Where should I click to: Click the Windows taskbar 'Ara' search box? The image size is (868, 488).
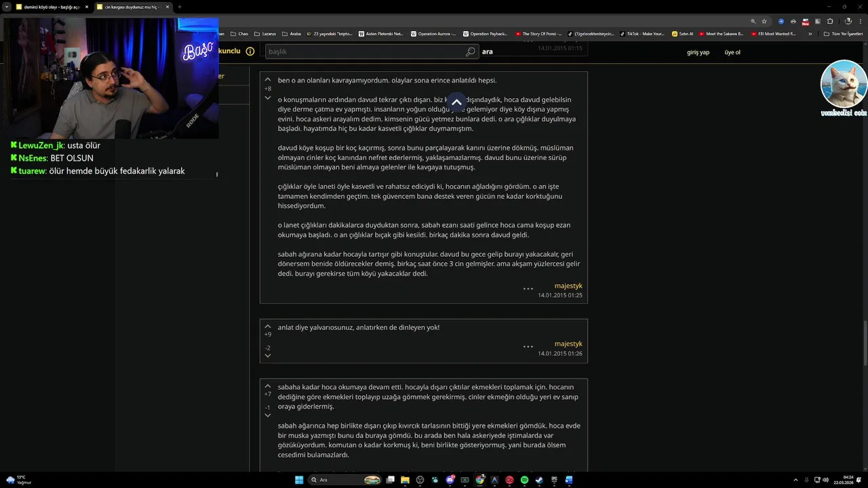pyautogui.click(x=344, y=480)
